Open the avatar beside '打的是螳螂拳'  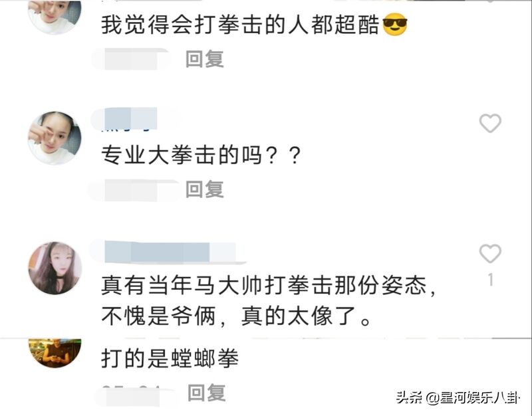[55, 353]
